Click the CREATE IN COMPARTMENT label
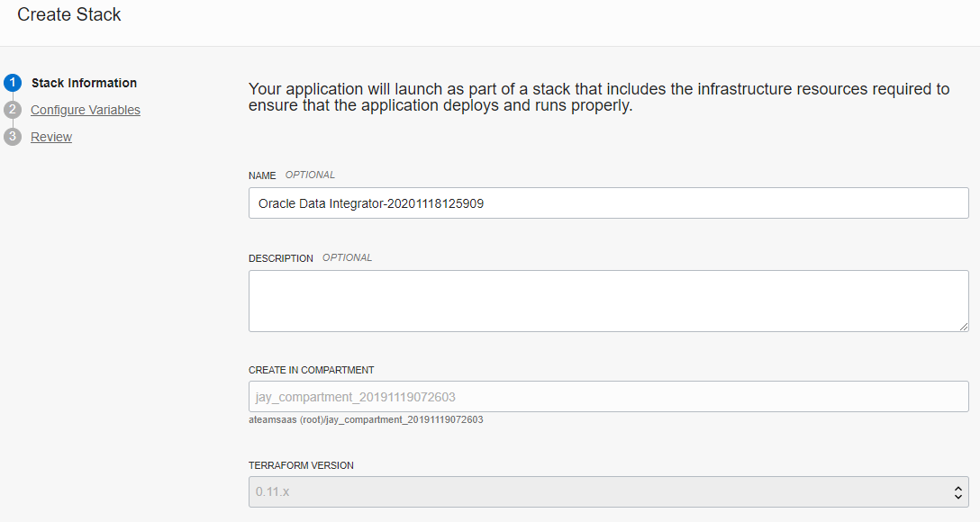Screen dimensions: 980x522 312,370
